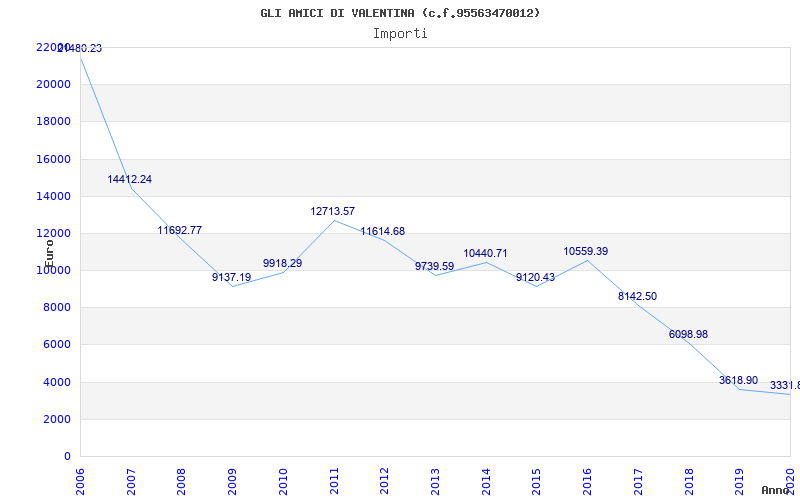Click the 6000 y-axis tick label

56,345
